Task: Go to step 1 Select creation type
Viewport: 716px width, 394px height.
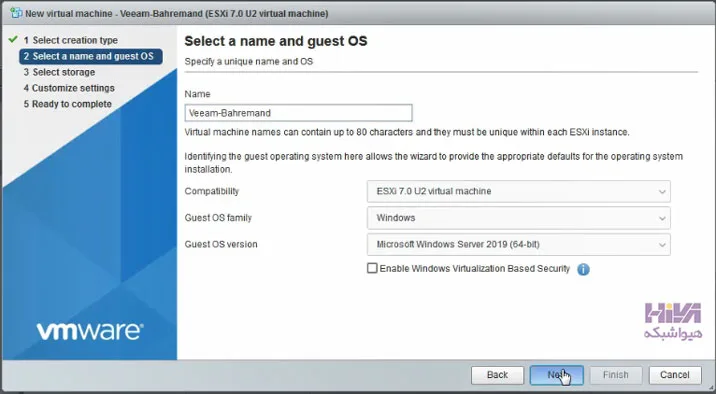Action: pos(71,40)
